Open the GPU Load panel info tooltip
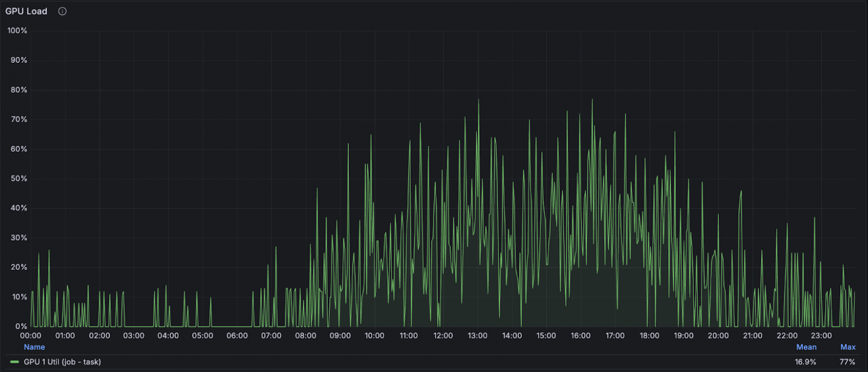This screenshot has height=372, width=868. coord(62,11)
